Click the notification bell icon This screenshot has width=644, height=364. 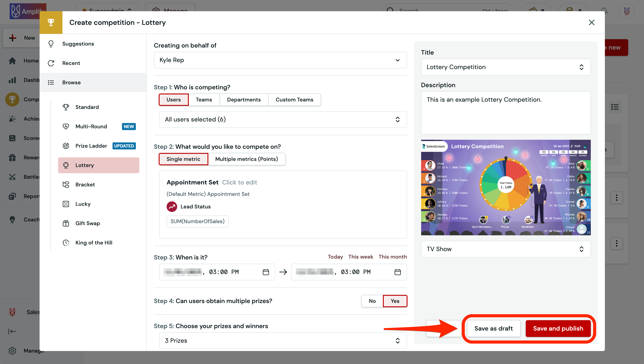[604, 11]
